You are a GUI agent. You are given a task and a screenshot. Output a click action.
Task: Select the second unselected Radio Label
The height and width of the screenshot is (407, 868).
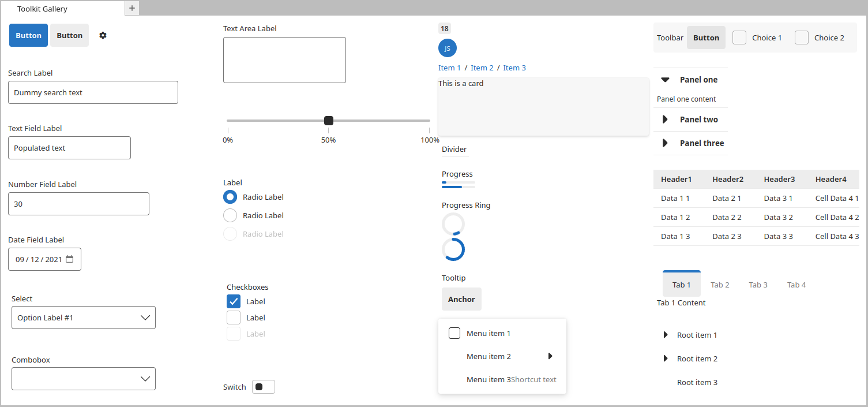click(230, 215)
